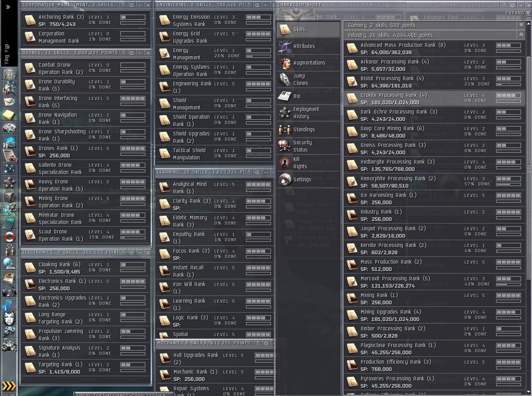Select the Tactical Shield Manipulation row
This screenshot has height=396, width=532.
(x=215, y=154)
